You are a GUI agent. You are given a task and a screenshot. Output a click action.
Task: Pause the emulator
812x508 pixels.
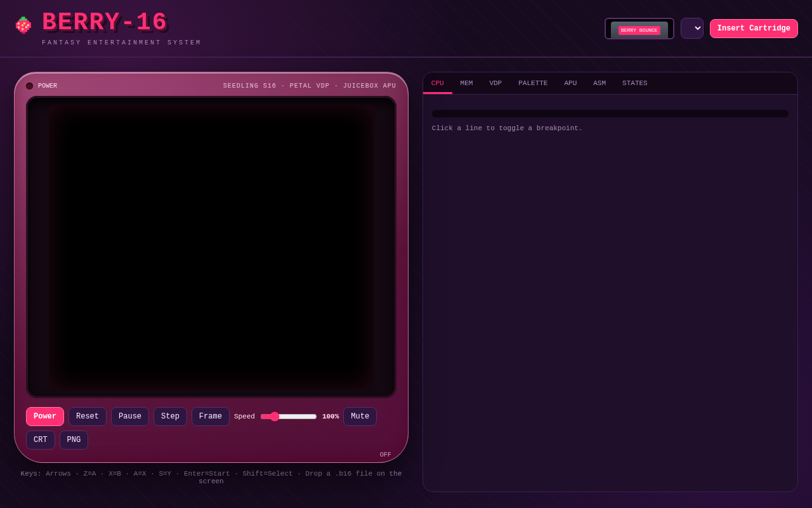[130, 417]
